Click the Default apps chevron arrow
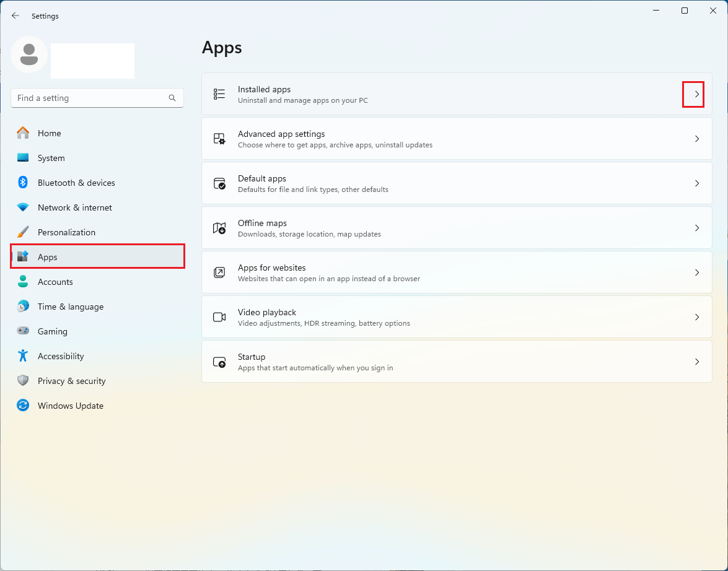728x571 pixels. click(x=697, y=183)
